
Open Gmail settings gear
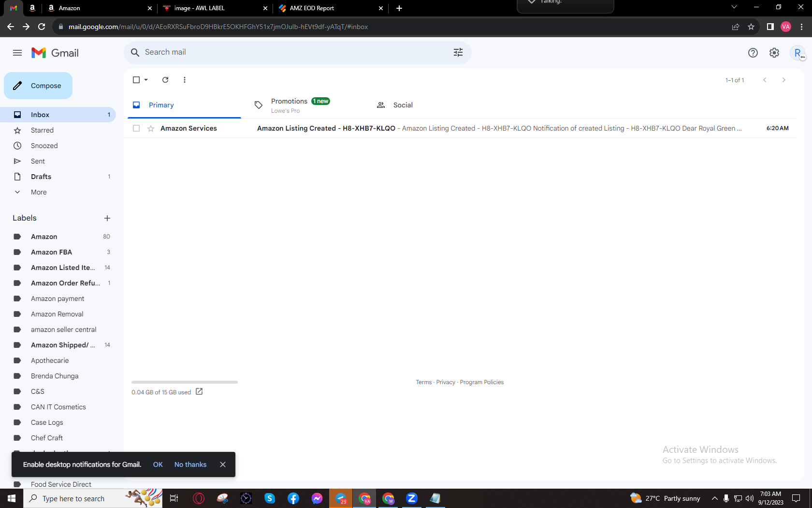coord(774,53)
